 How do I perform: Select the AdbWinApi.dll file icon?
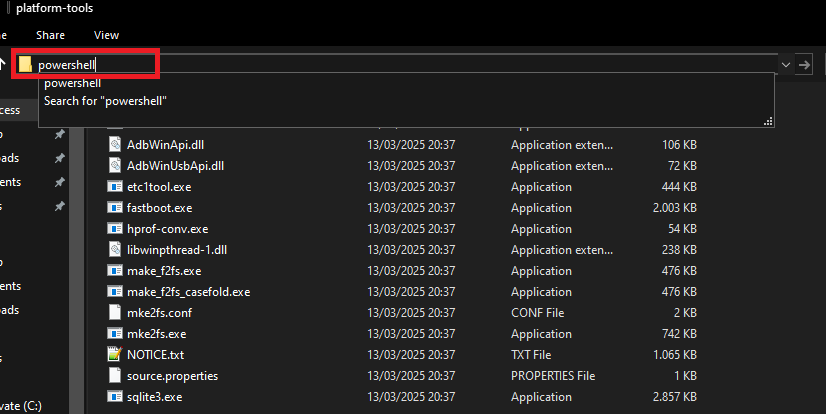pyautogui.click(x=114, y=144)
